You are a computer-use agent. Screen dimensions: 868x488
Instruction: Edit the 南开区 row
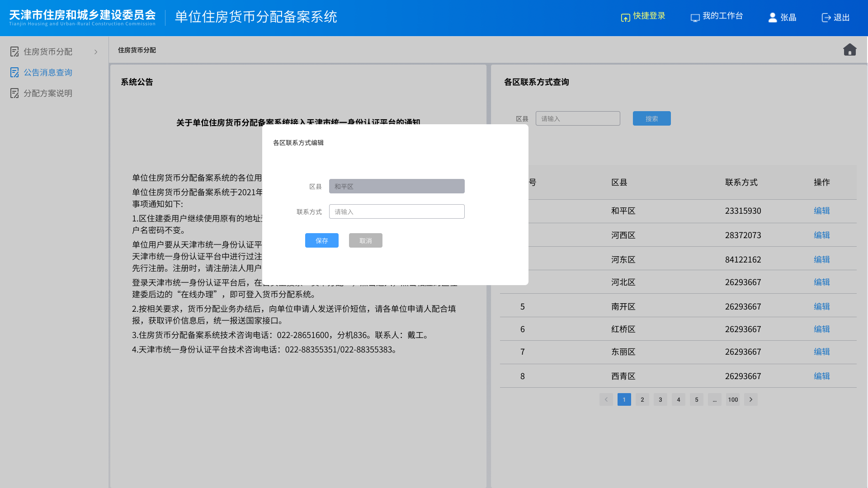click(x=821, y=307)
